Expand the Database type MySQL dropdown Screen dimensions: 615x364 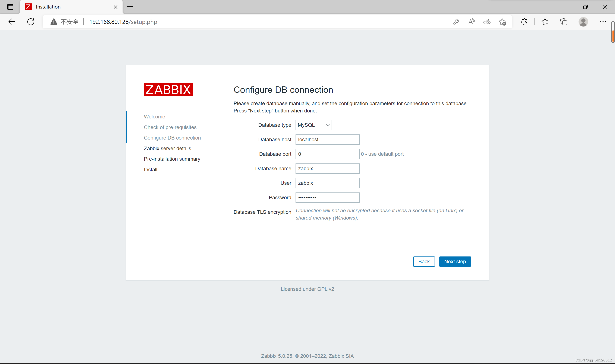pos(313,125)
